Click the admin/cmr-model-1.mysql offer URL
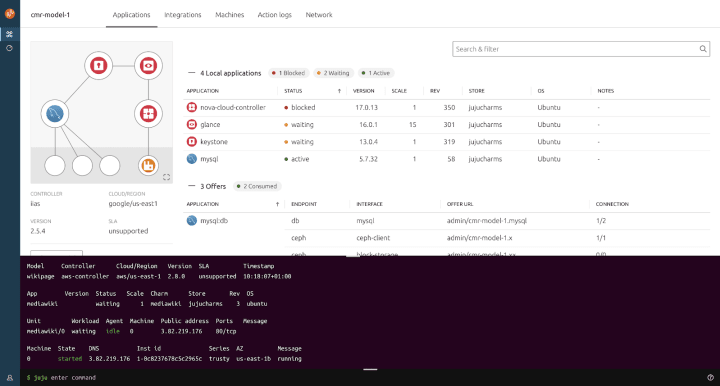This screenshot has height=386, width=720. point(487,221)
